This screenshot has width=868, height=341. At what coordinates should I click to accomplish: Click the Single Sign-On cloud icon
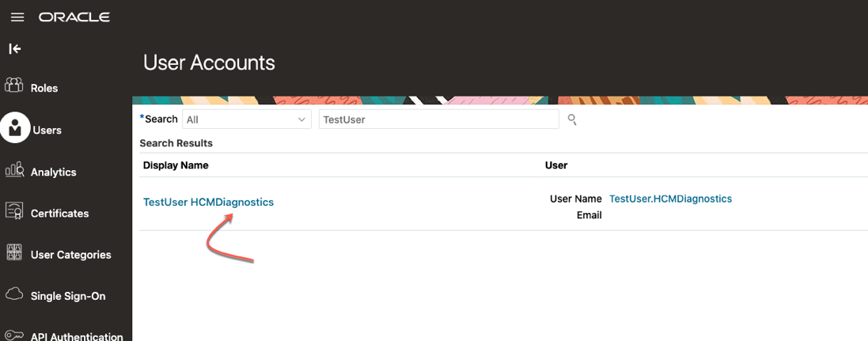coord(14,294)
